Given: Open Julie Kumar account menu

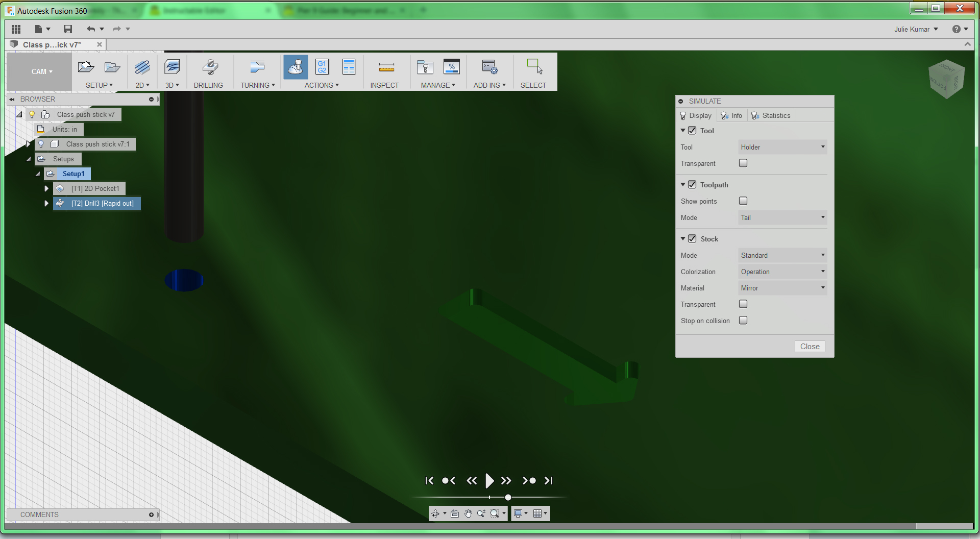Looking at the screenshot, I should [x=916, y=29].
